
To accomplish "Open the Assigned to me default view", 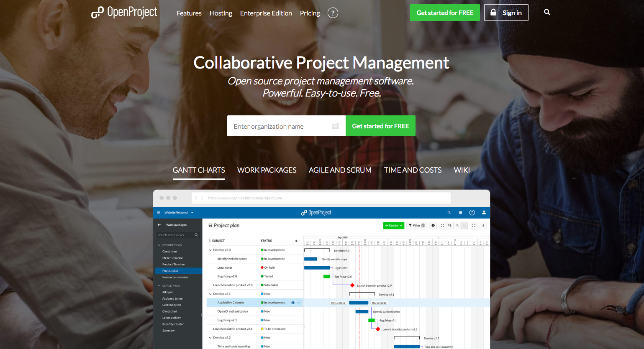I will point(172,298).
